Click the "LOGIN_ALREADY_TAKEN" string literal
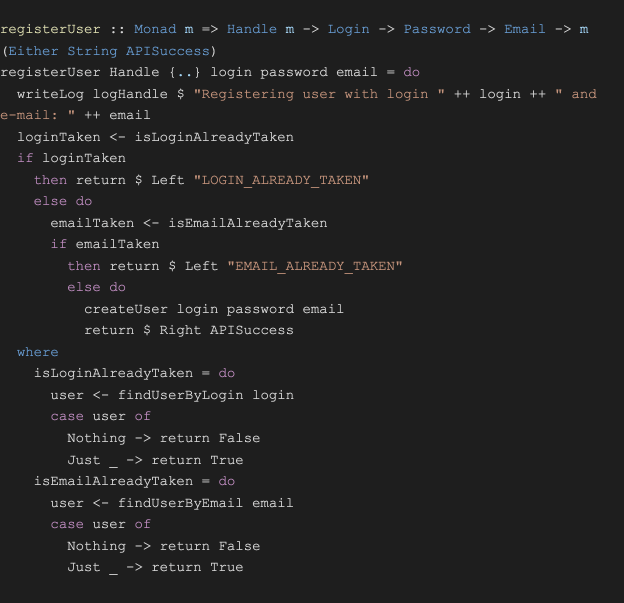This screenshot has width=624, height=603. pyautogui.click(x=285, y=180)
